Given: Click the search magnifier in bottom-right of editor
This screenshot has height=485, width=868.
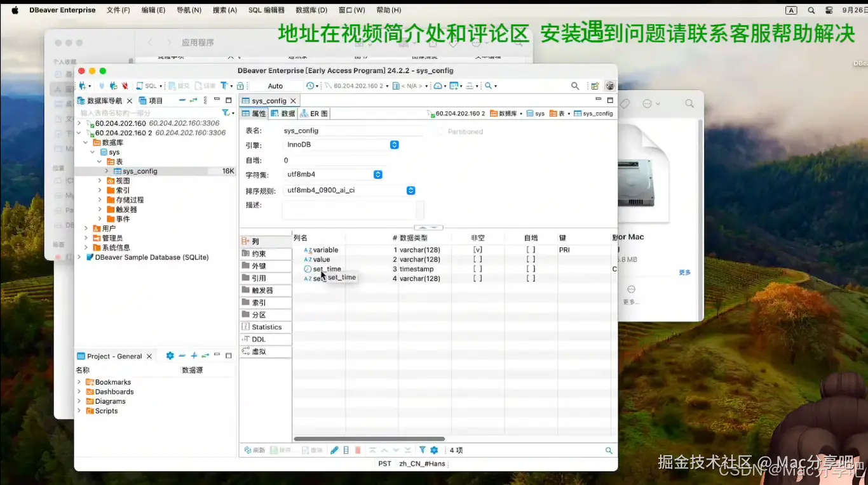Looking at the screenshot, I should (x=609, y=450).
